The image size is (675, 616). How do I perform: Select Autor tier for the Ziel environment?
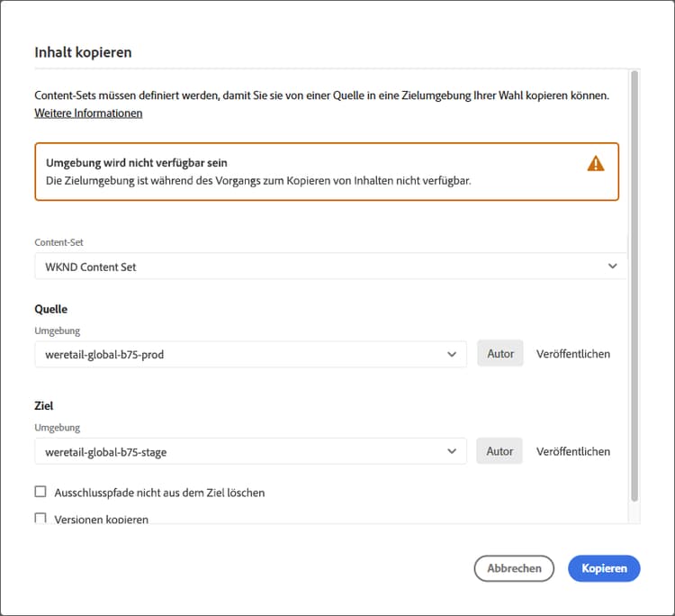tap(499, 451)
